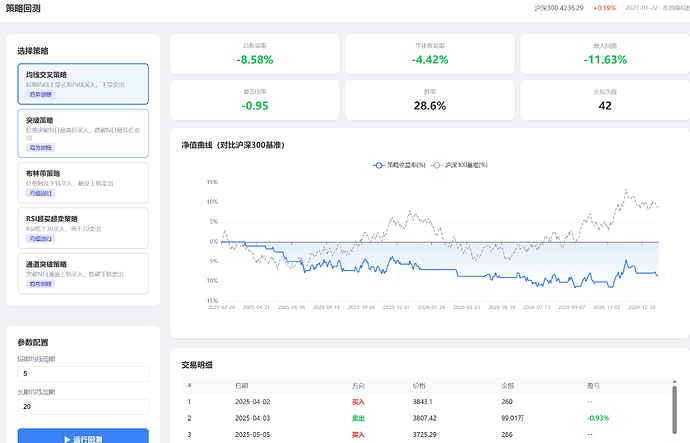
Task: Sort by the 方向 column header
Action: tap(358, 386)
